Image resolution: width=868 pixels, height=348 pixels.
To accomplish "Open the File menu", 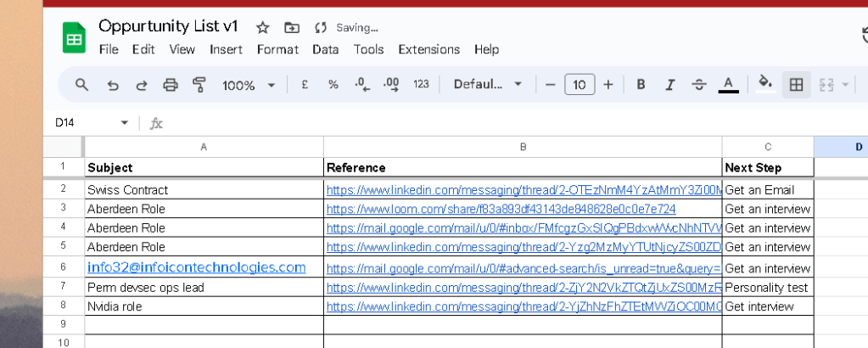I will pyautogui.click(x=109, y=49).
